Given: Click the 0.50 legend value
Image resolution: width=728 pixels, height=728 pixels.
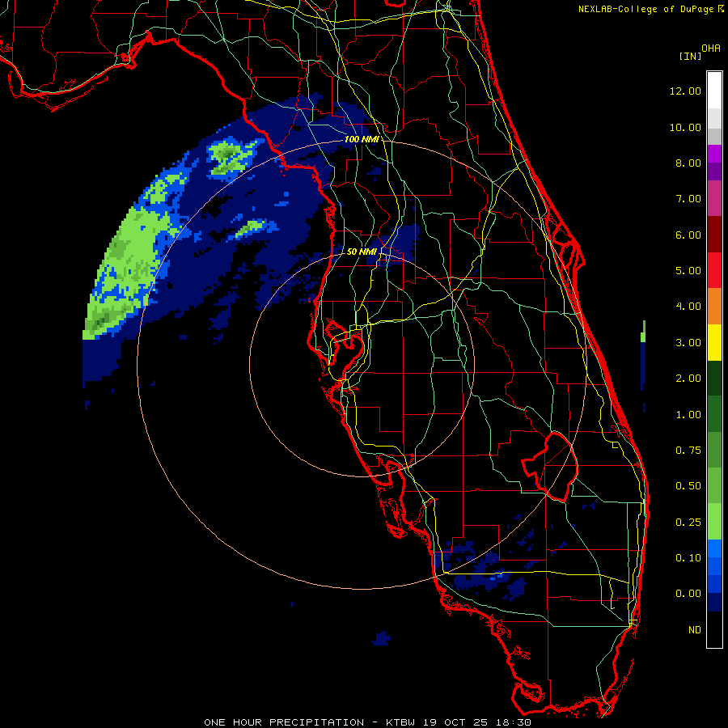Looking at the screenshot, I should (688, 486).
